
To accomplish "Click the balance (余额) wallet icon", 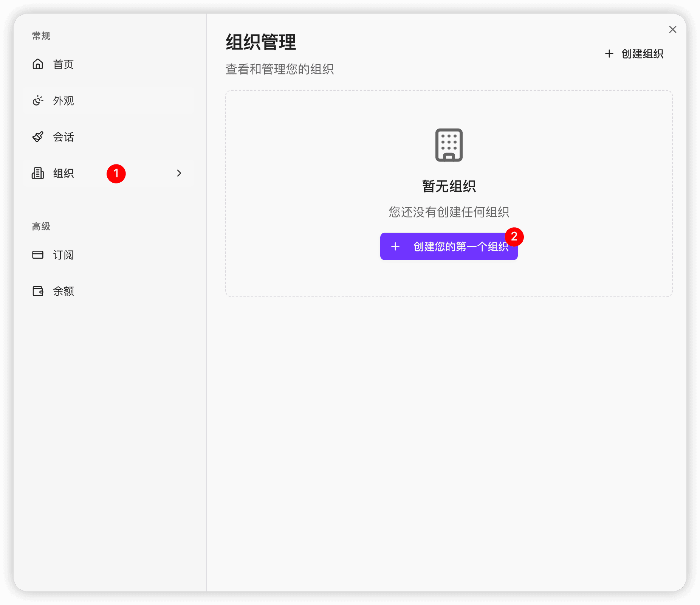I will coord(38,291).
